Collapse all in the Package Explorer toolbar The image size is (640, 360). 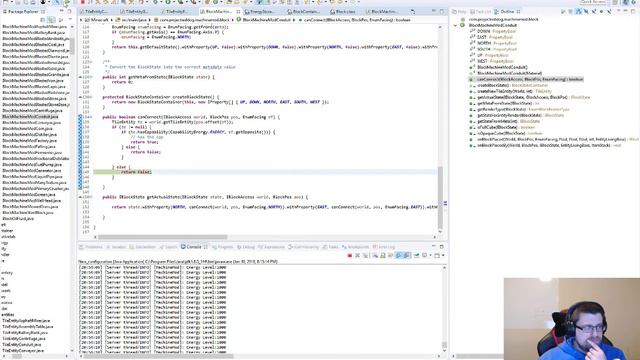coord(43,20)
